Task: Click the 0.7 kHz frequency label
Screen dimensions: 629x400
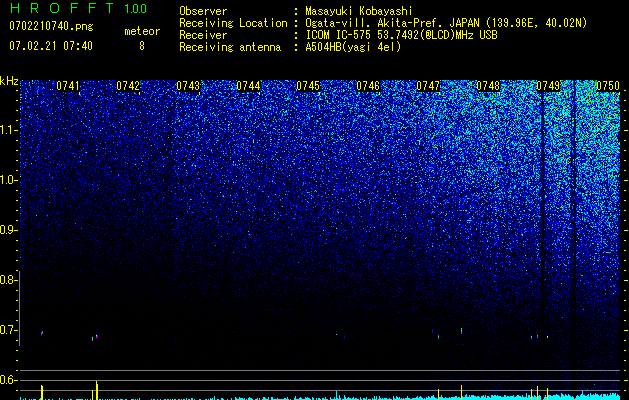Action: [8, 330]
